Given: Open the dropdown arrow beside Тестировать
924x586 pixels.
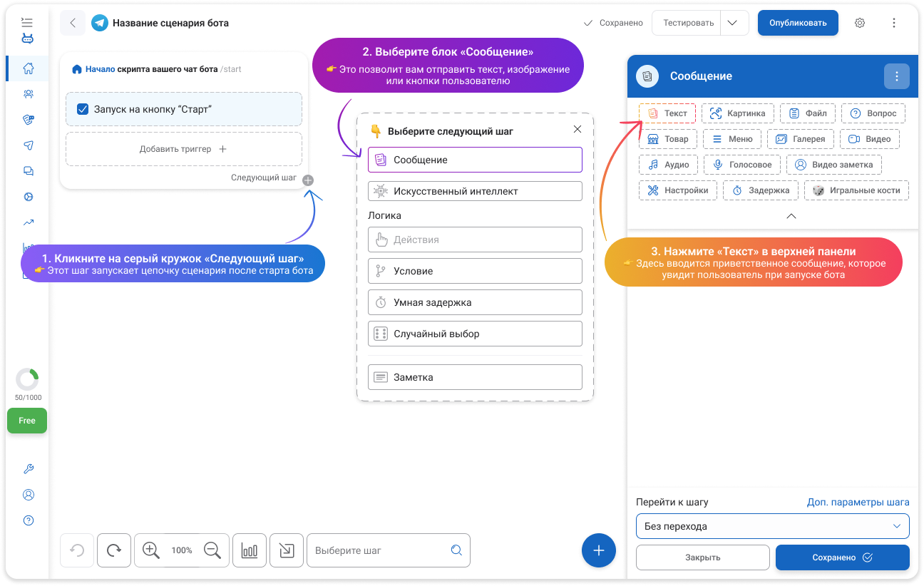Looking at the screenshot, I should coord(734,23).
